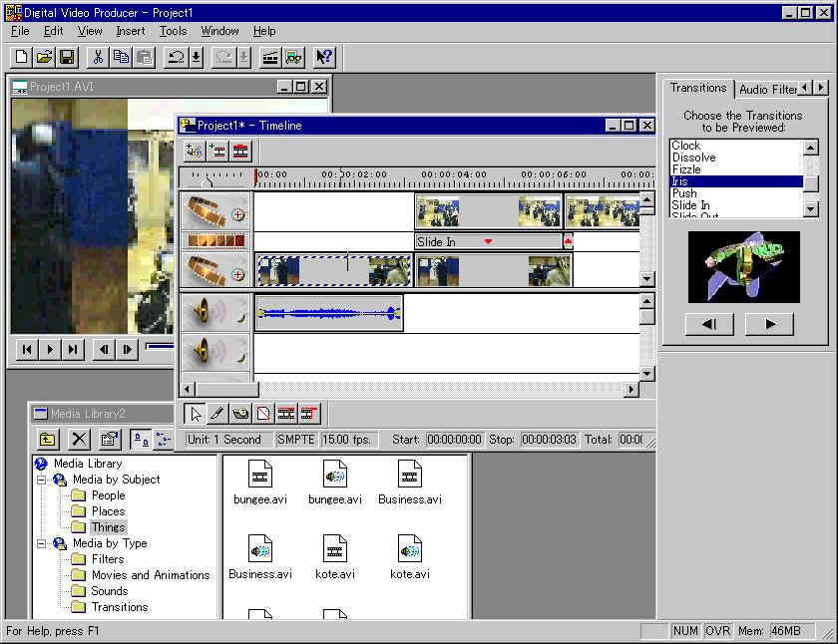The image size is (838, 644).
Task: Collapse the Media by Type tree node
Action: 43,543
